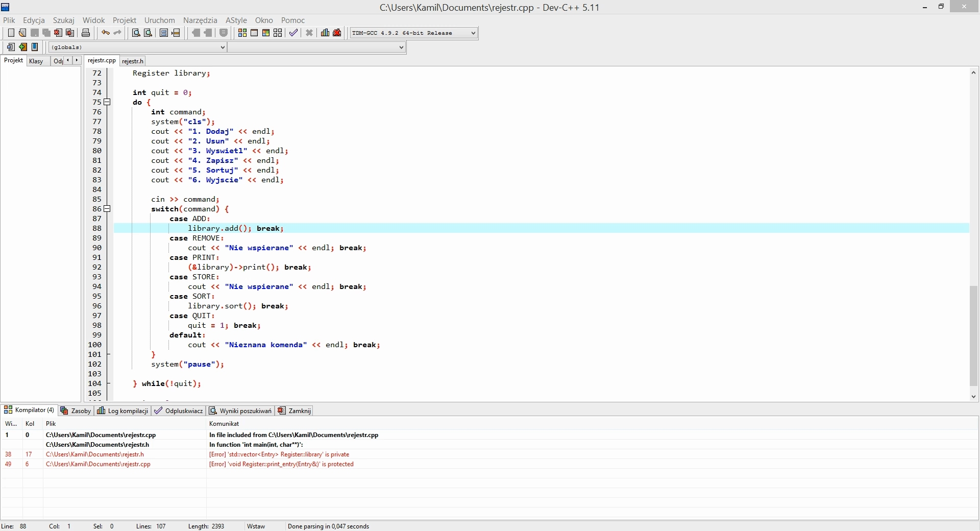Collapse the do-loop code fold at line 75

pos(107,102)
